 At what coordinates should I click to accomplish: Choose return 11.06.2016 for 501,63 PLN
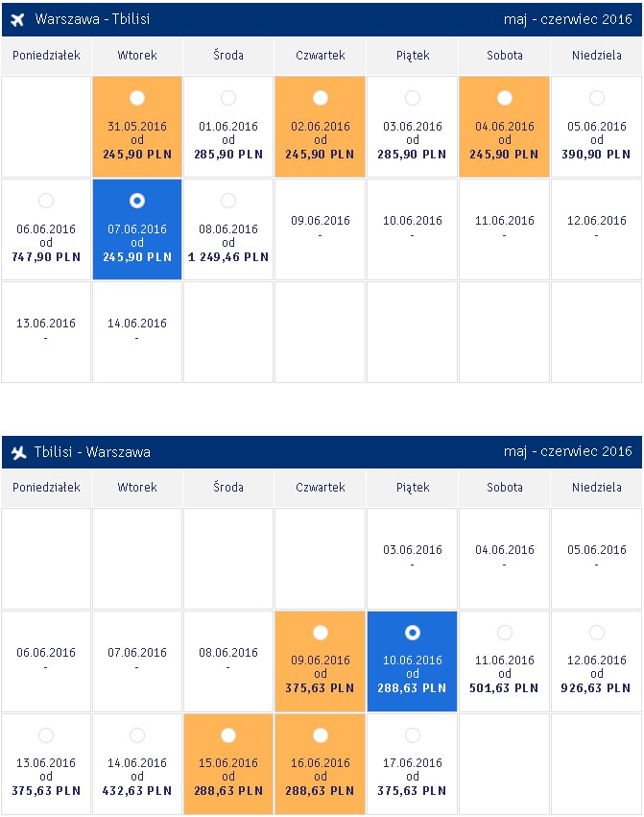pos(505,633)
